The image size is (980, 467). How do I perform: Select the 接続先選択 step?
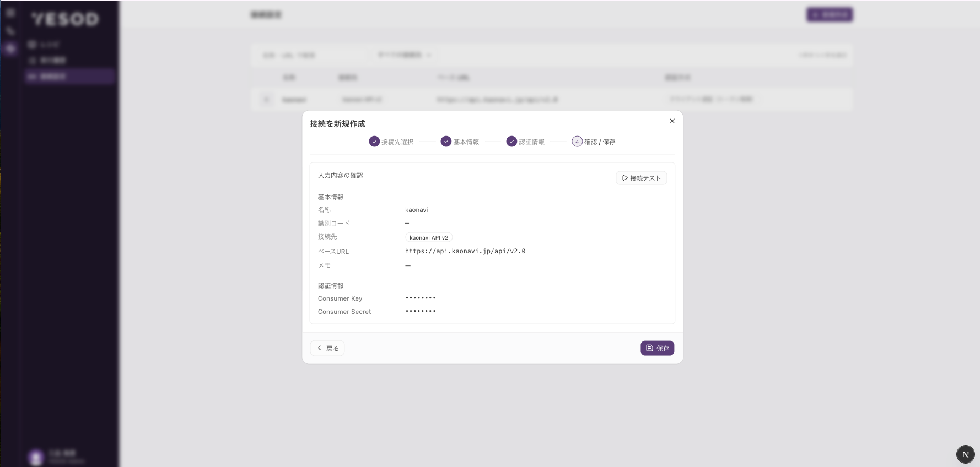click(x=391, y=142)
